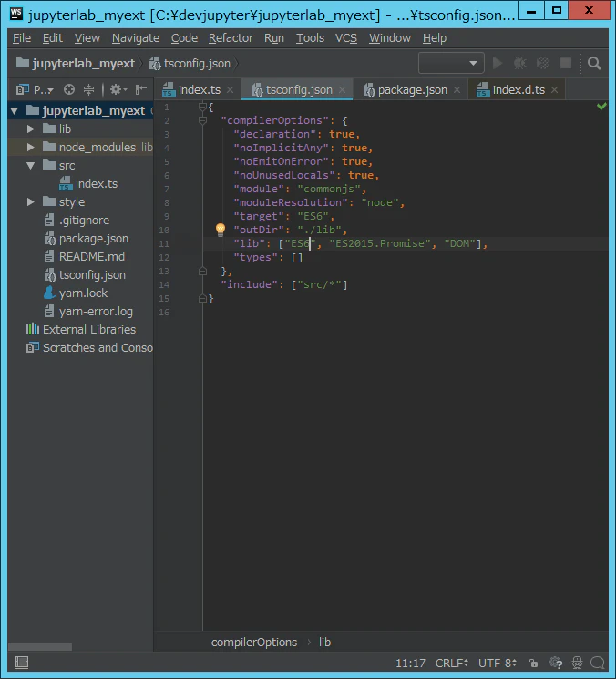Select .gitignore in project tree
The image size is (616, 679).
coord(77,220)
